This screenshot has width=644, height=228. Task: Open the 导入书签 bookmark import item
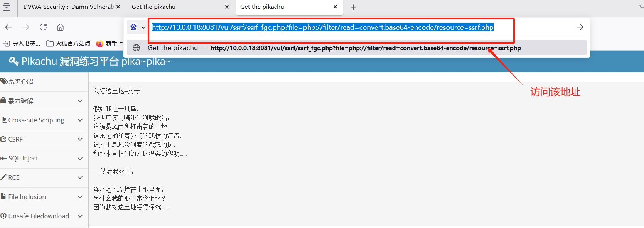tap(22, 43)
